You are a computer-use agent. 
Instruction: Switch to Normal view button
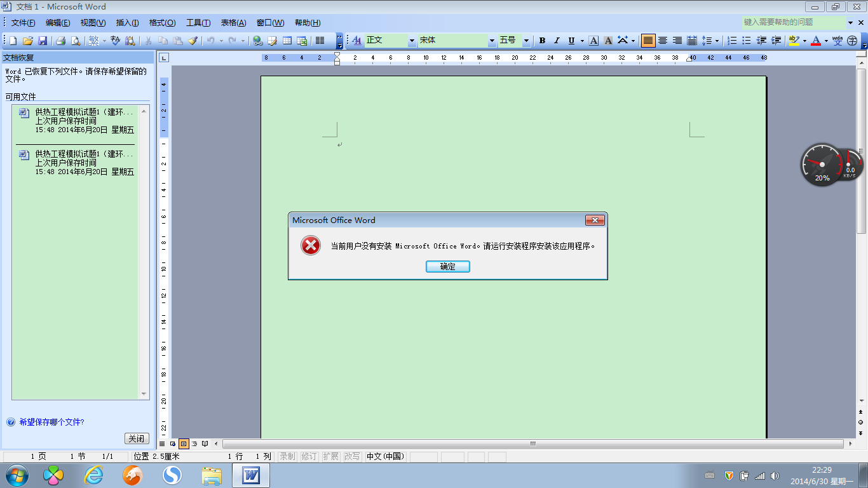point(162,444)
